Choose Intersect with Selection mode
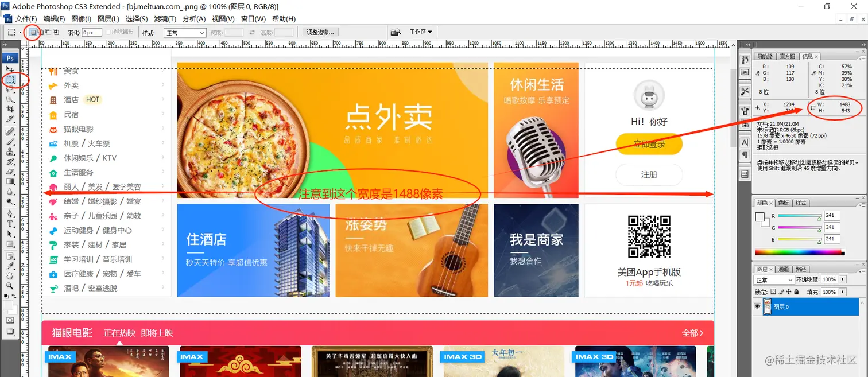The height and width of the screenshot is (377, 868). click(x=56, y=32)
